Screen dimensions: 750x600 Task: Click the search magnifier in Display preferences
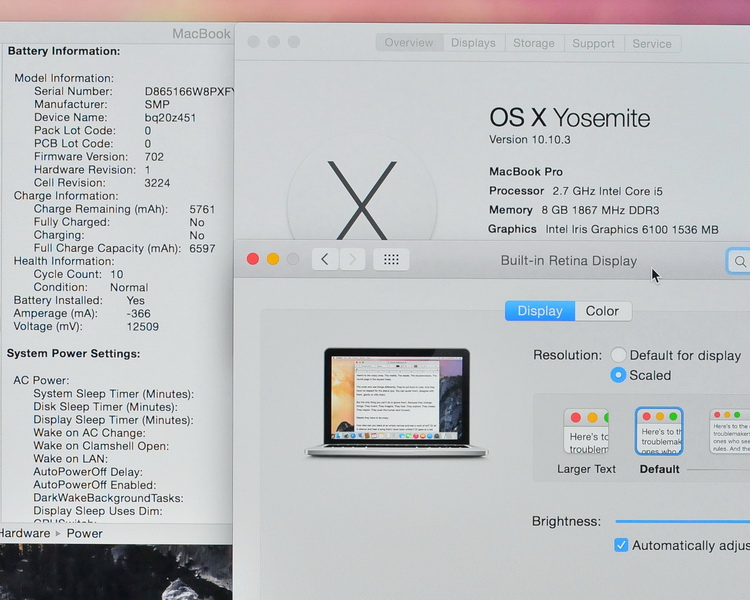point(739,261)
